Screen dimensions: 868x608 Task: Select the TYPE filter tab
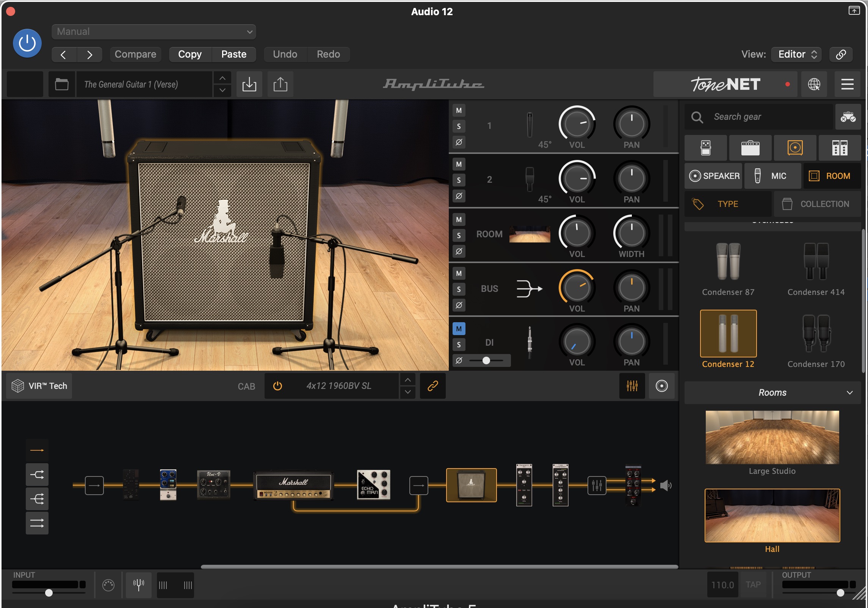click(728, 204)
